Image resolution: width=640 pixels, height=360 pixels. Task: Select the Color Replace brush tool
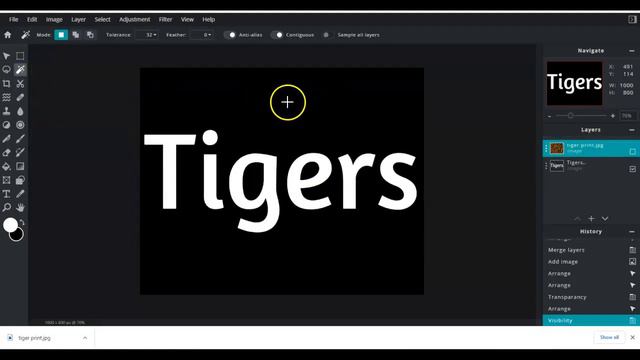(20, 153)
